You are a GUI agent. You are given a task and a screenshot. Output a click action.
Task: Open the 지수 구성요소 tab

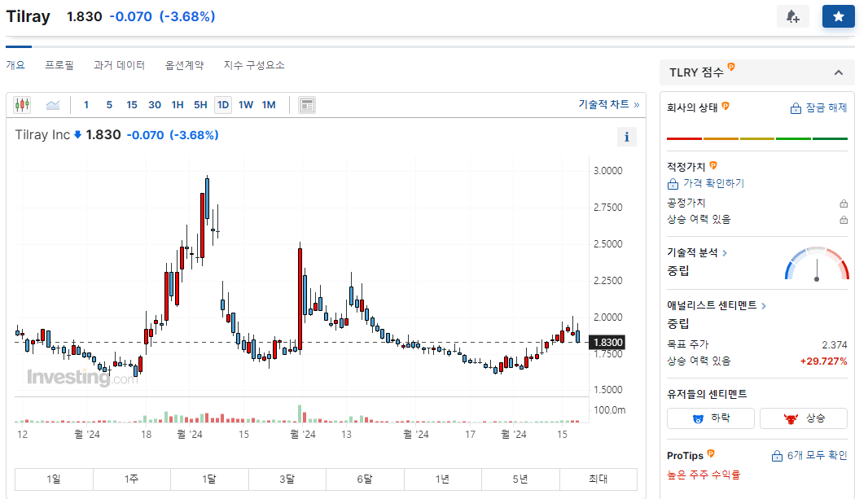[254, 65]
